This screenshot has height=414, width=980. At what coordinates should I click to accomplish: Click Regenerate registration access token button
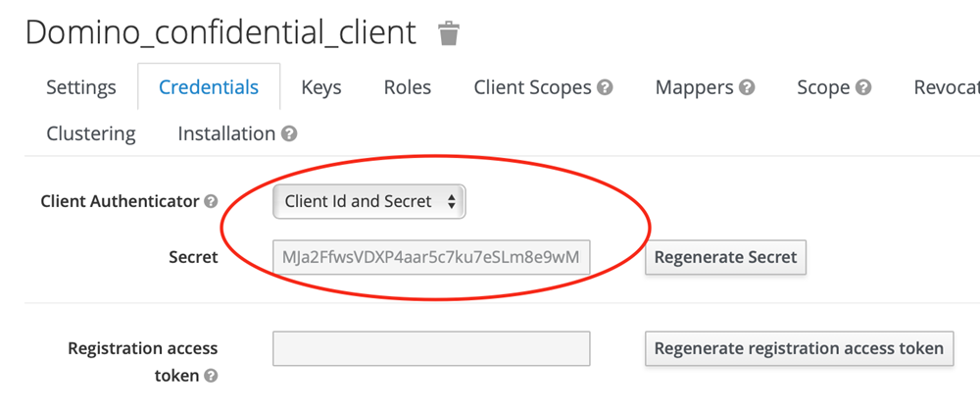pos(799,348)
